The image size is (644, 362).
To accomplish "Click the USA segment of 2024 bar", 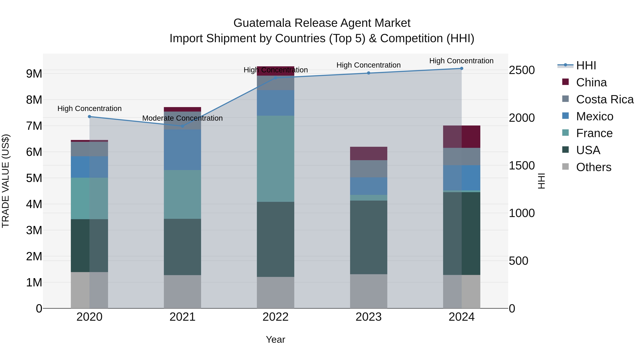I will [x=462, y=234].
